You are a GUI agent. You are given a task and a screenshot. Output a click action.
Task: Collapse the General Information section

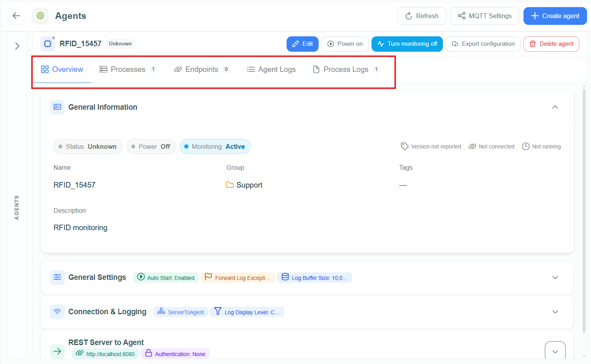(x=555, y=107)
